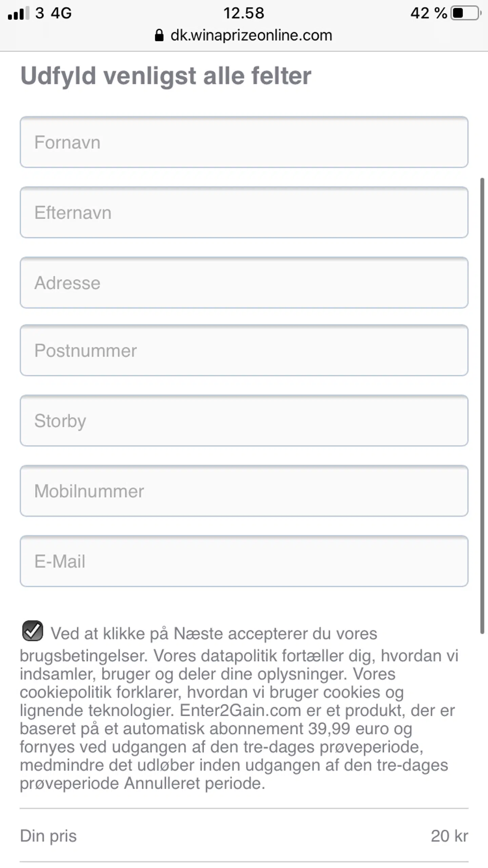Viewport: 488px width, 868px height.
Task: Tap the cellular signal strength icon
Action: 19,13
